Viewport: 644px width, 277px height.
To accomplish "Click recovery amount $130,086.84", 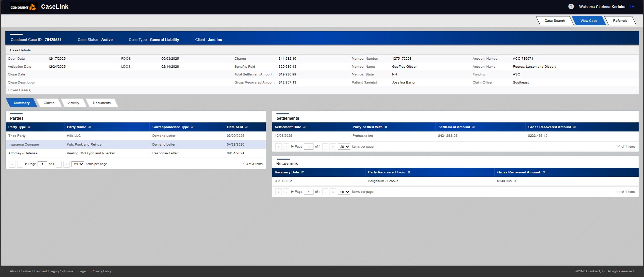I will click(507, 181).
